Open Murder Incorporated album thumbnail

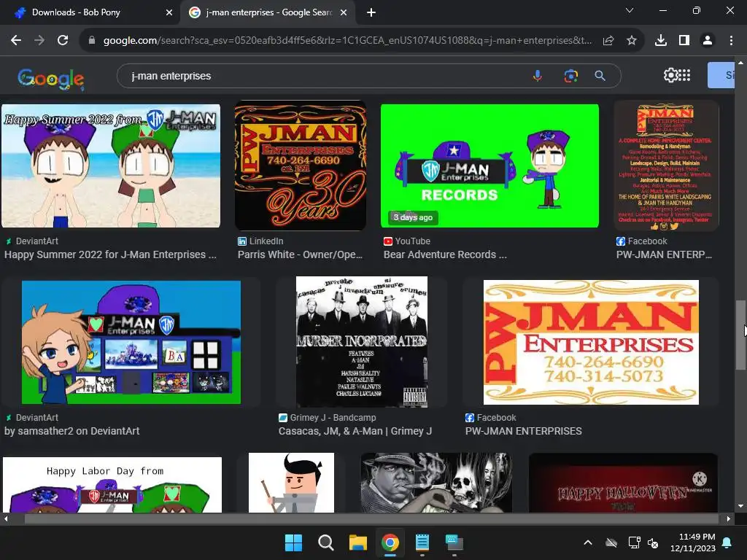pos(362,342)
